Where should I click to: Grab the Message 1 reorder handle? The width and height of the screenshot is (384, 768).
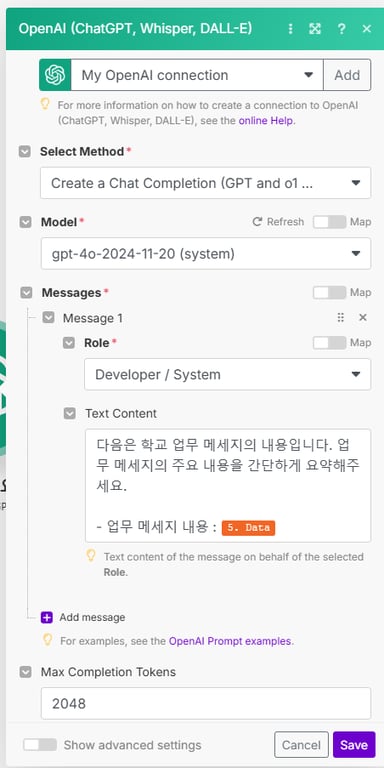(x=341, y=317)
